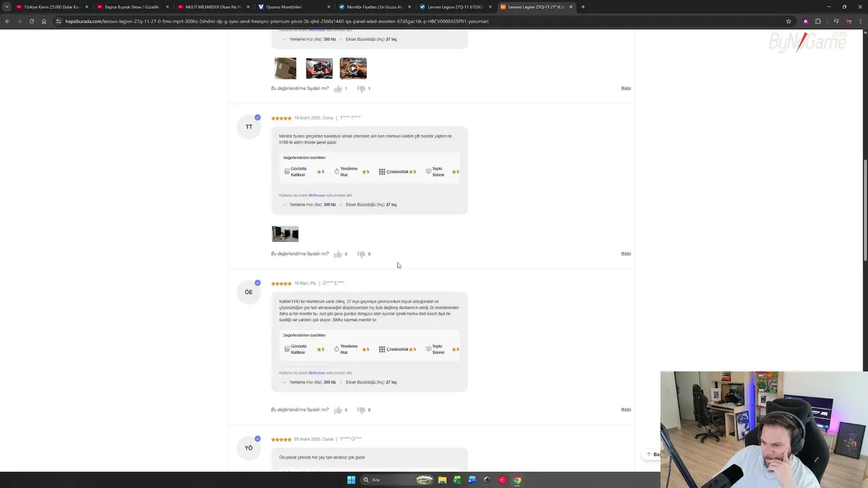Click Yenileme Hızı clock icon in ÖE review

(x=336, y=350)
